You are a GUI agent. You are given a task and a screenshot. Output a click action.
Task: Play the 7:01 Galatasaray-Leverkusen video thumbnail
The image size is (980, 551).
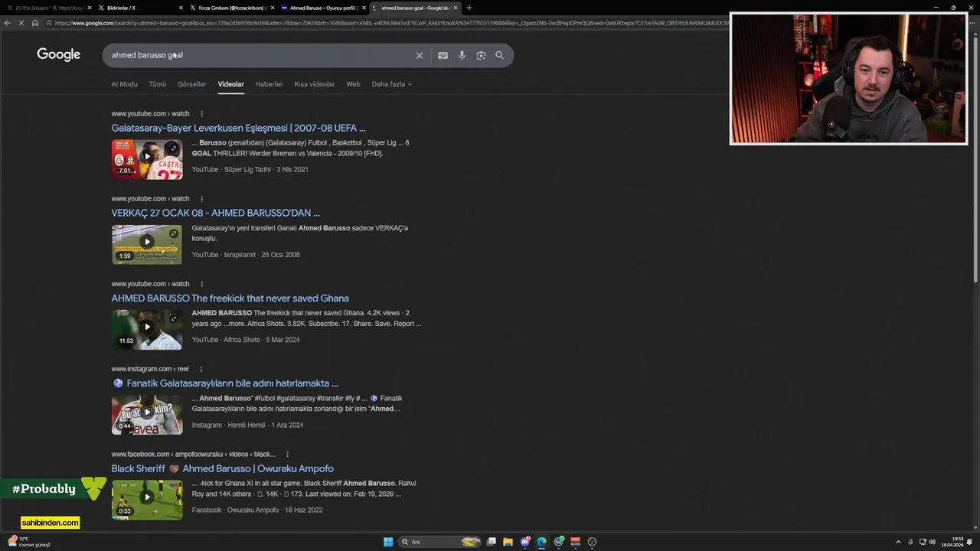[x=147, y=159]
